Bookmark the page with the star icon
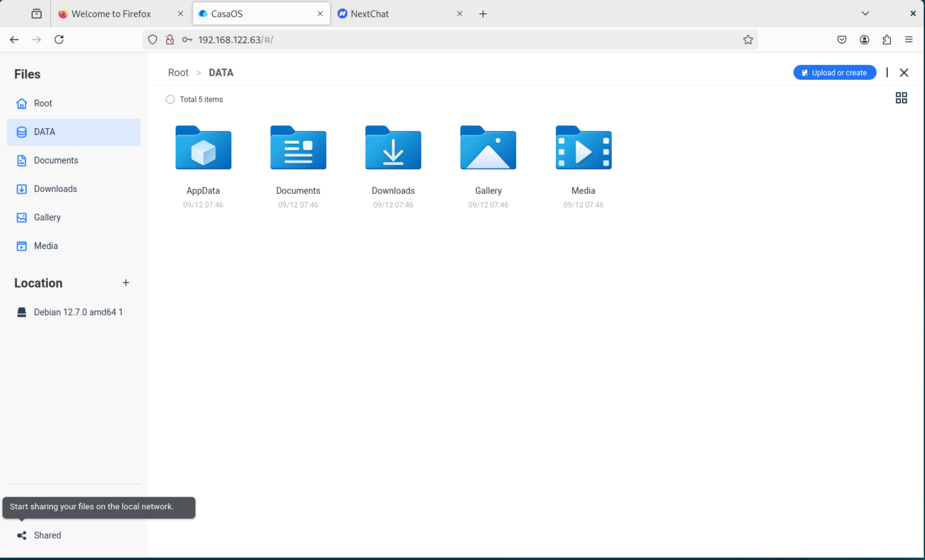 [748, 40]
